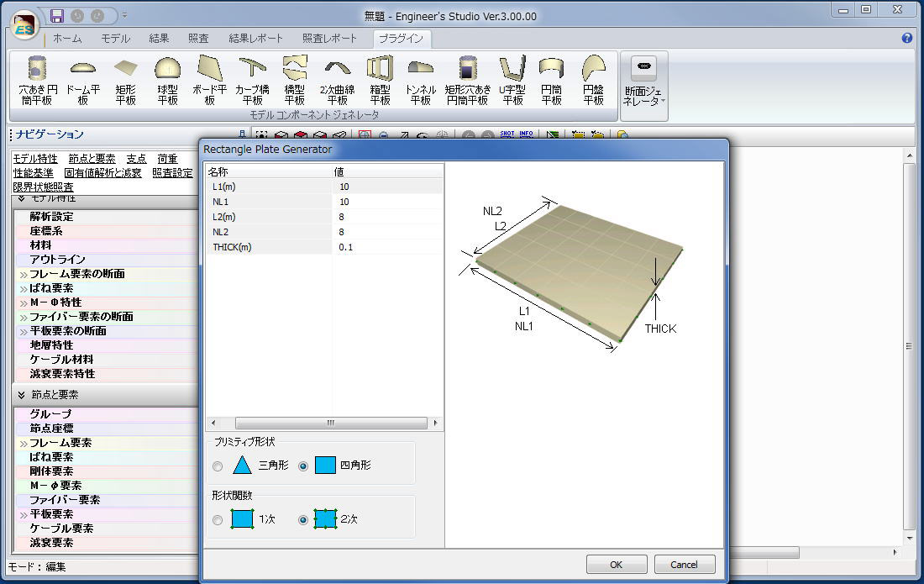Follow the 固有値解析と減衰 navigation link
The image size is (924, 584).
[x=103, y=173]
